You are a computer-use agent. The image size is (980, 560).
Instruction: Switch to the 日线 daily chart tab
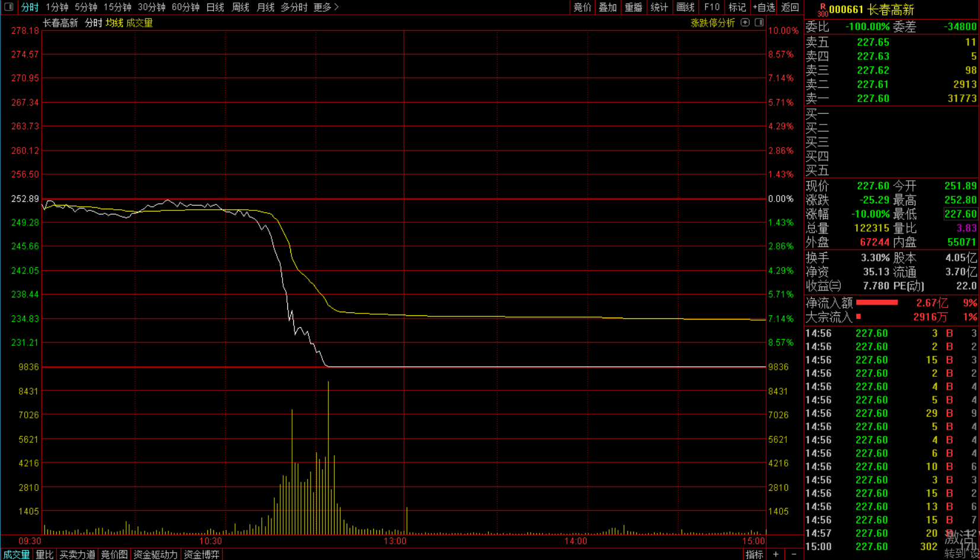pos(215,7)
